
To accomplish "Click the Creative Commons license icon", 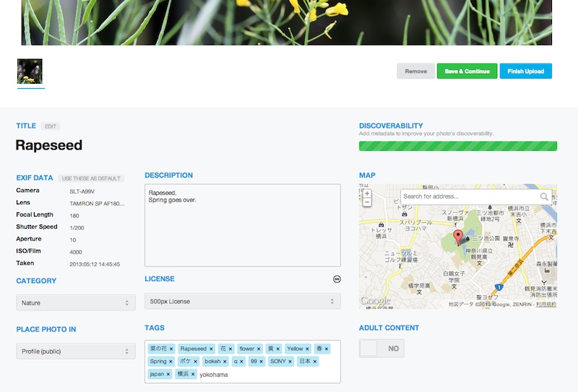I will [337, 279].
